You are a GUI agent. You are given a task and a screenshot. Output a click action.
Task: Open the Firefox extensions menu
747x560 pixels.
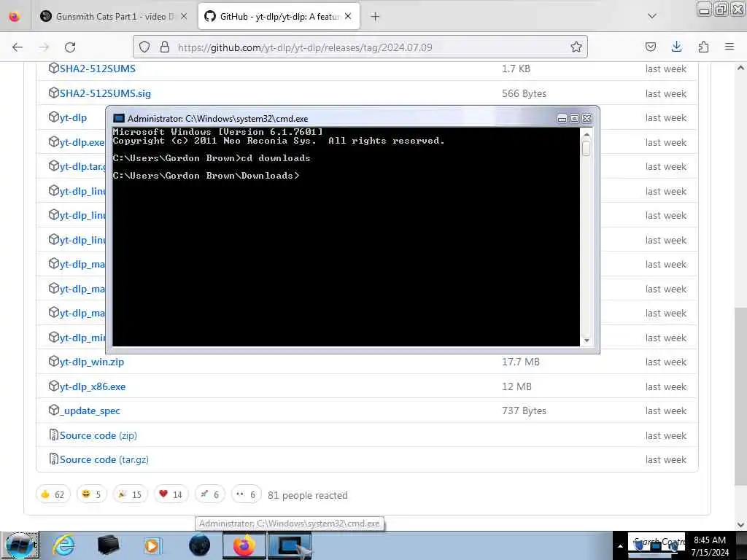(703, 47)
